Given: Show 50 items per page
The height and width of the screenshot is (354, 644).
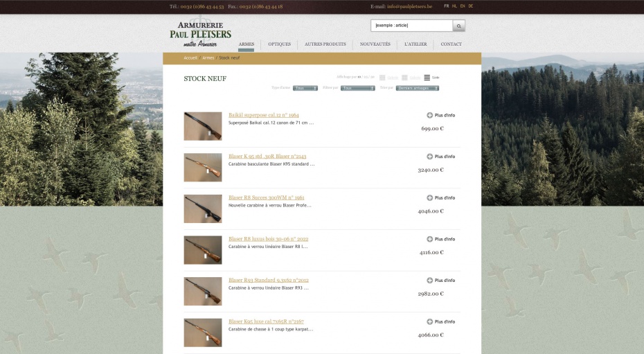Looking at the screenshot, I should pyautogui.click(x=373, y=77).
